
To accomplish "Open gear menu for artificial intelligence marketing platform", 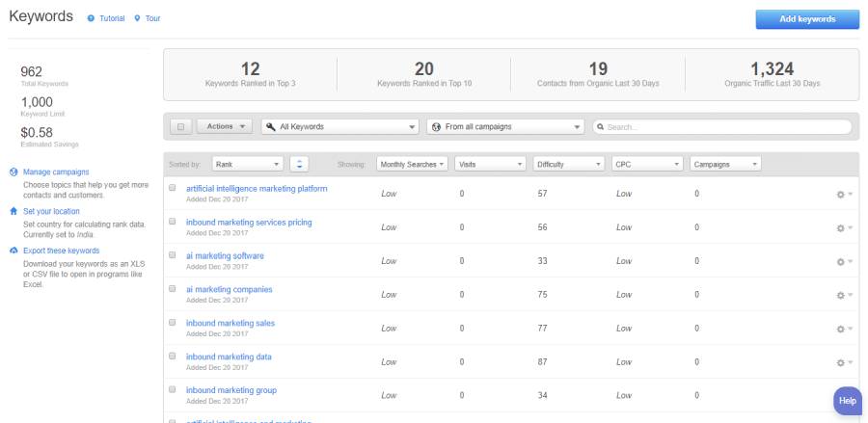I will click(x=844, y=195).
